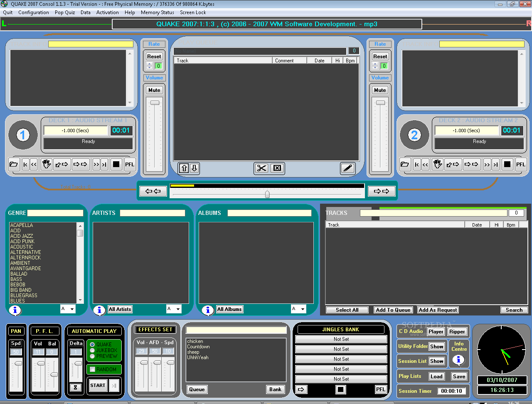The height and width of the screenshot is (404, 532).
Task: Stop playback on Deck 2
Action: (x=507, y=164)
